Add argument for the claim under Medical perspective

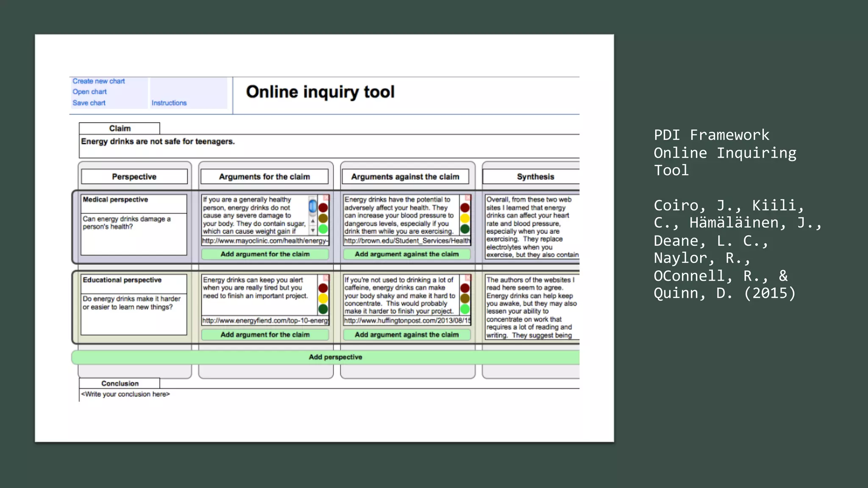tap(265, 254)
